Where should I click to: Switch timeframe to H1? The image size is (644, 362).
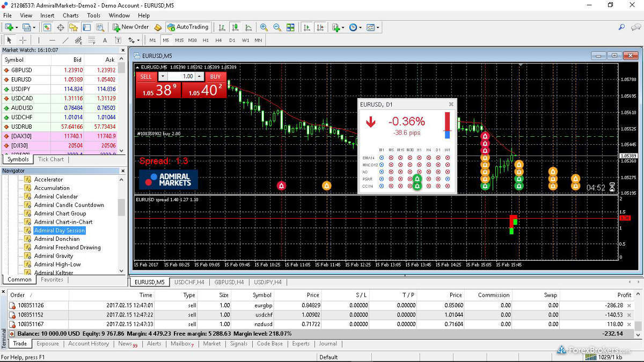pyautogui.click(x=206, y=40)
